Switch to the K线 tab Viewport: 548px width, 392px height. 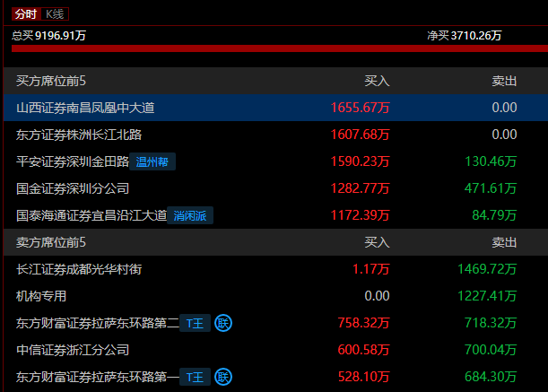[x=55, y=14]
